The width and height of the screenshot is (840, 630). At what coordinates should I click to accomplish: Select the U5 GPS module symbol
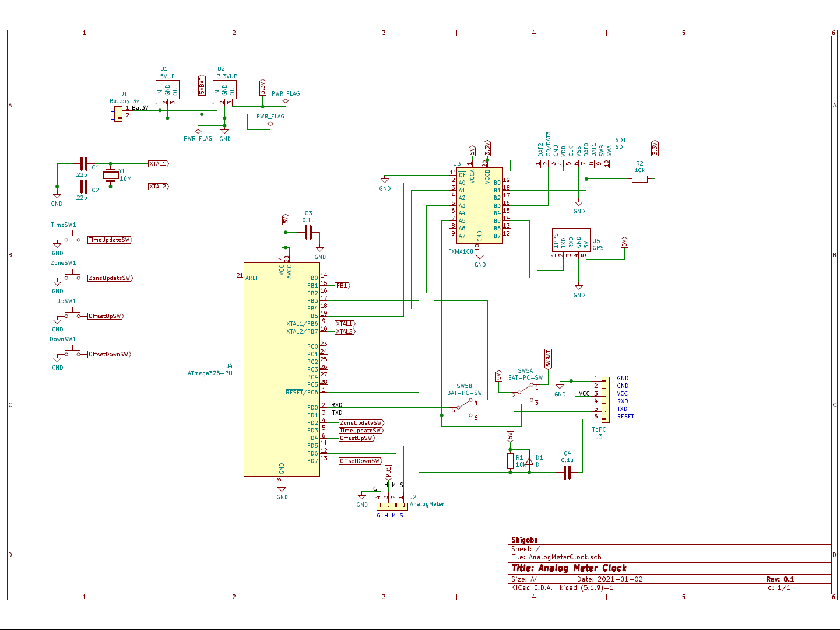[571, 240]
